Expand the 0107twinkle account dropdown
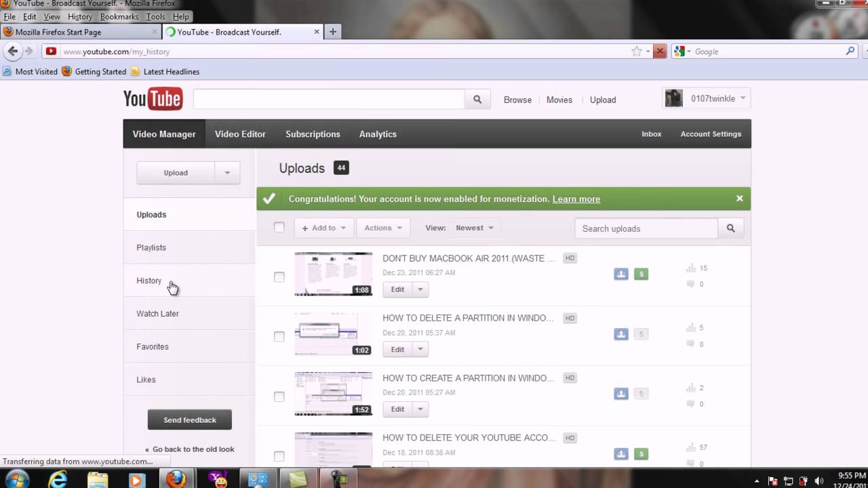 (x=743, y=98)
